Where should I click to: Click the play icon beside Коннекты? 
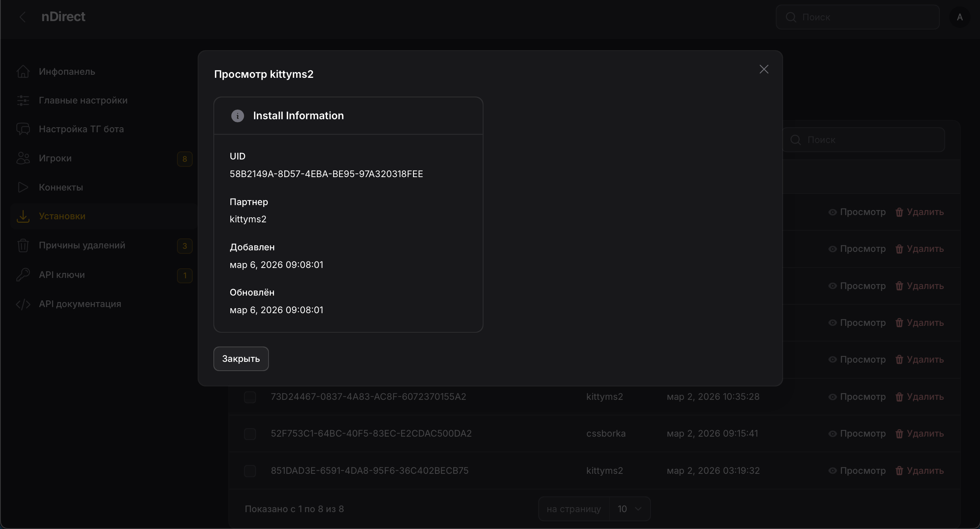point(23,187)
